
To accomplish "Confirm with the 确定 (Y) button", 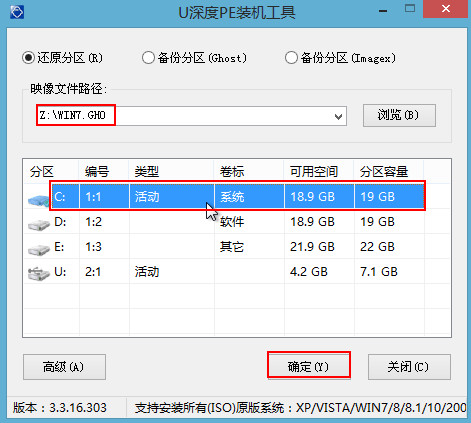I will [309, 367].
